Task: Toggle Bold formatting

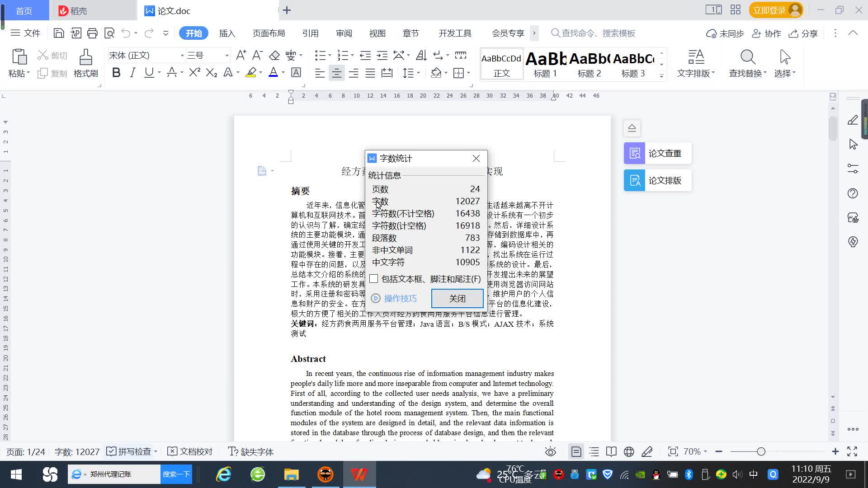Action: click(116, 72)
